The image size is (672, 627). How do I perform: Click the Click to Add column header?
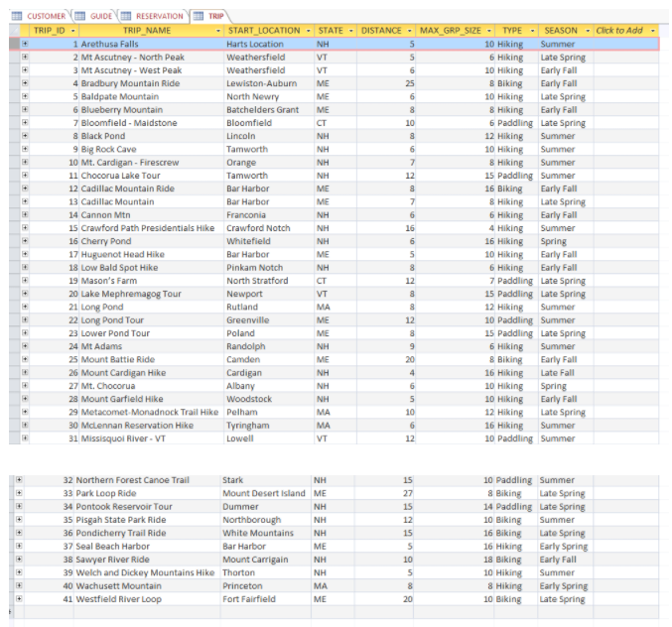tap(626, 31)
